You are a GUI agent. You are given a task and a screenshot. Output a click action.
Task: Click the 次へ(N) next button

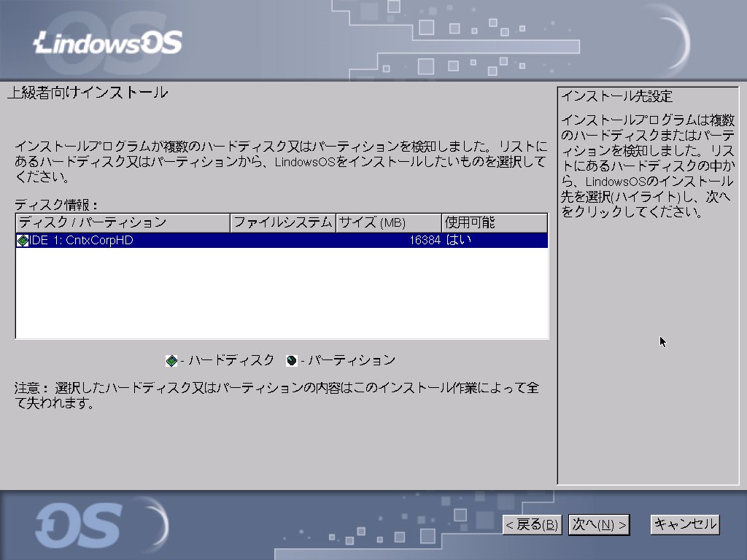coord(599,525)
